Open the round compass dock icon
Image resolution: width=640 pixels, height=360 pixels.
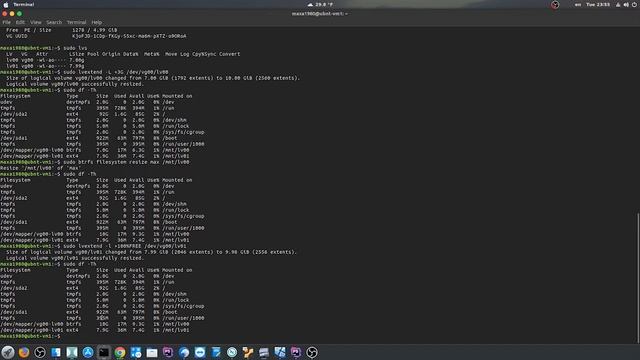[x=232, y=352]
